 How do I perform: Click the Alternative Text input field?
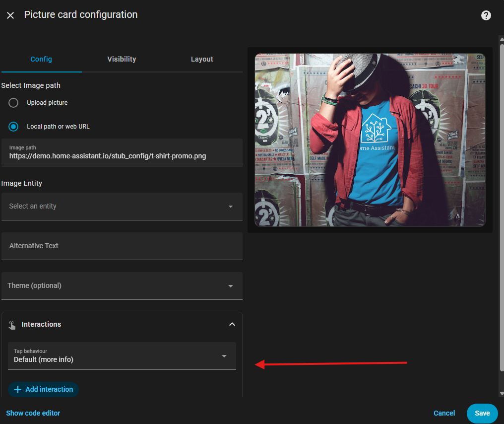122,246
